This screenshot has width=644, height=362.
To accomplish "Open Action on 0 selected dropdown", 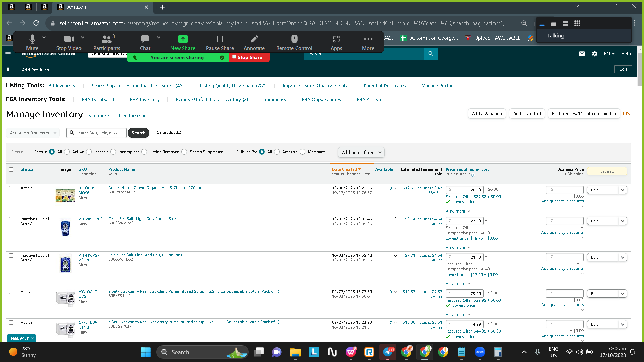I will click(33, 133).
